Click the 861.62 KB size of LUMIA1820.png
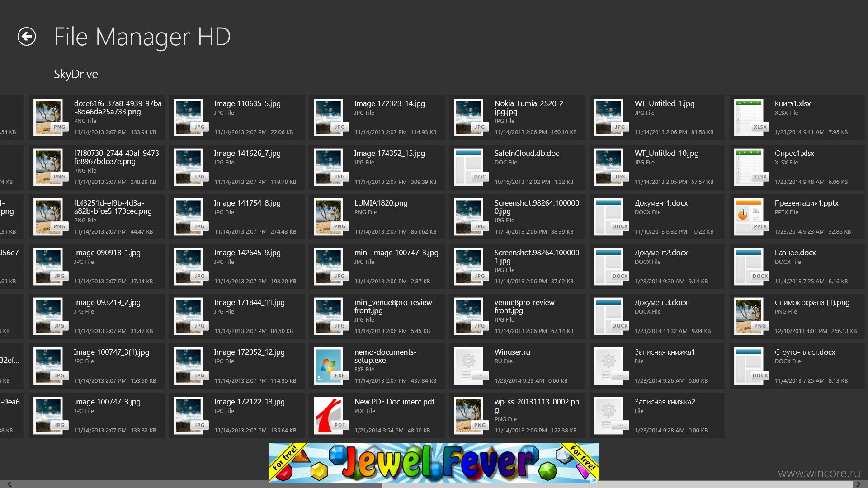The image size is (868, 488). [x=424, y=231]
